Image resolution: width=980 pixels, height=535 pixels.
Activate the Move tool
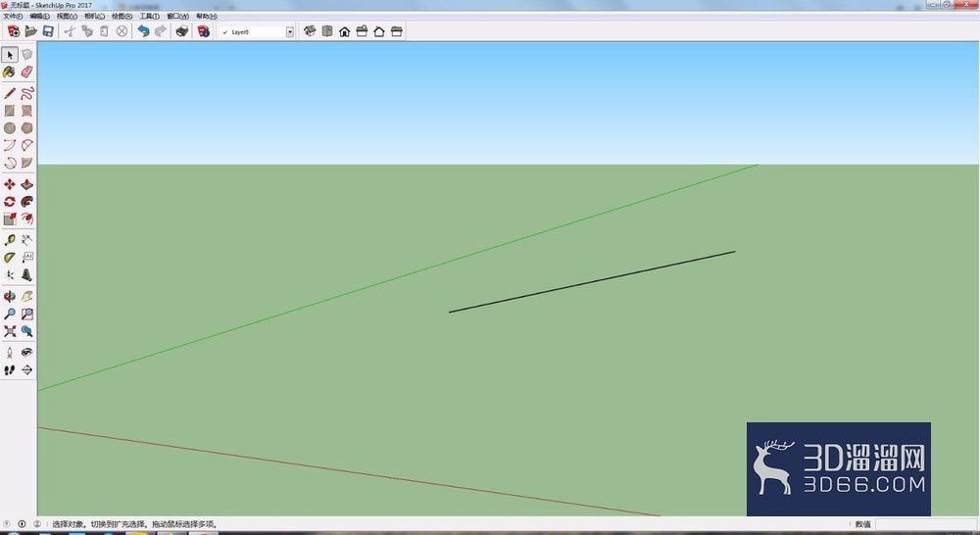click(x=10, y=184)
